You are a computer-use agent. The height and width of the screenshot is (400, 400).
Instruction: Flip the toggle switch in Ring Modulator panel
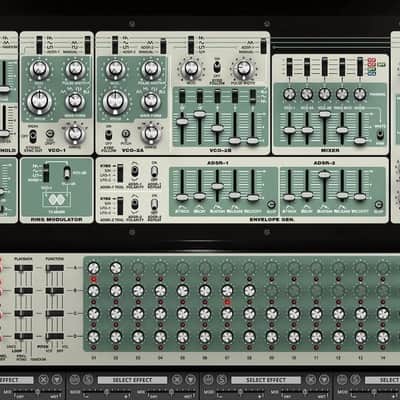point(67,172)
